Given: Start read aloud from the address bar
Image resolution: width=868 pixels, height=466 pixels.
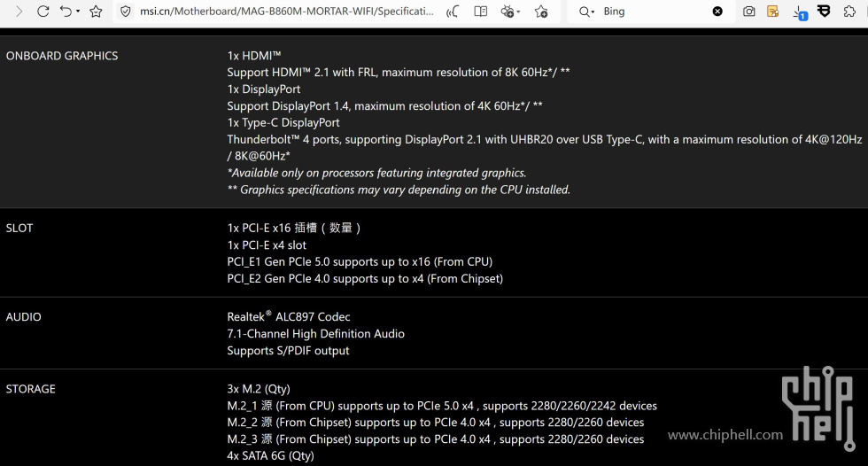Looking at the screenshot, I should (453, 12).
